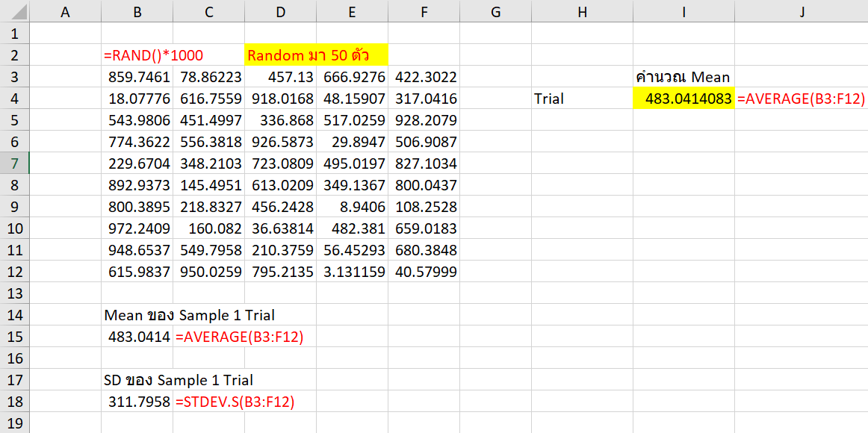Screen dimensions: 868x433
Task: Select row header 7
Action: (15, 163)
